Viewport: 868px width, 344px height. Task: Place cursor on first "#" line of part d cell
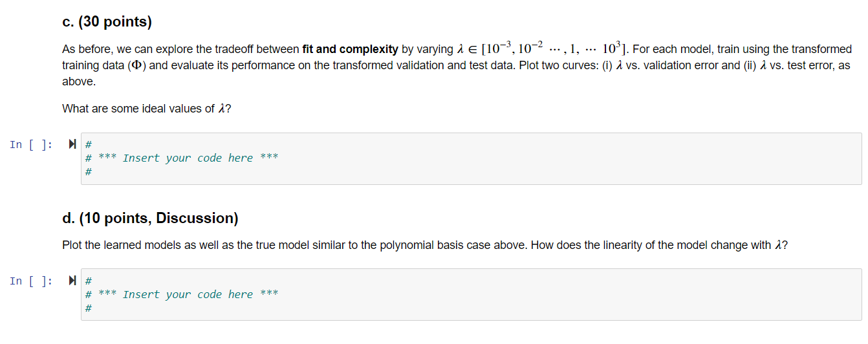[x=89, y=281]
